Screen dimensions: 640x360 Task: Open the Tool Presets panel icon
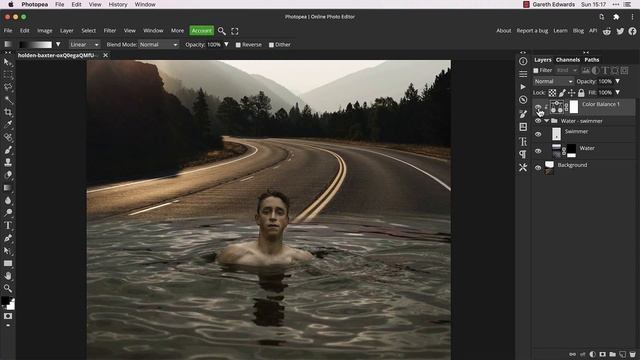click(523, 167)
